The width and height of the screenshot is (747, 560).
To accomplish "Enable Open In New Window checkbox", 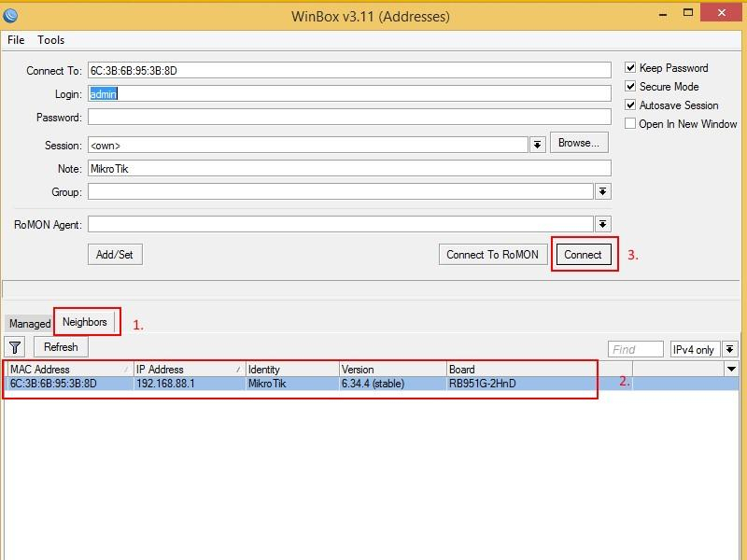I will [631, 124].
